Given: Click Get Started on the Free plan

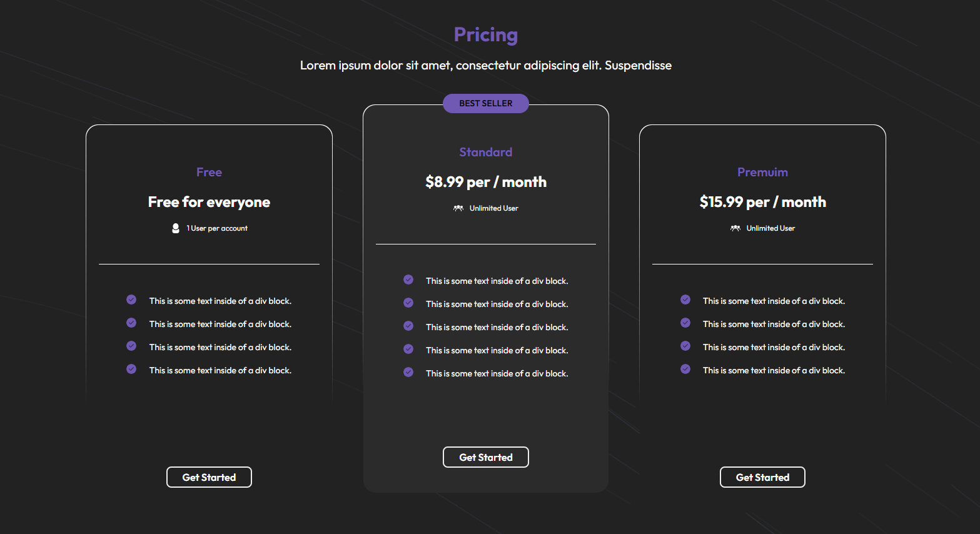Looking at the screenshot, I should coord(209,477).
